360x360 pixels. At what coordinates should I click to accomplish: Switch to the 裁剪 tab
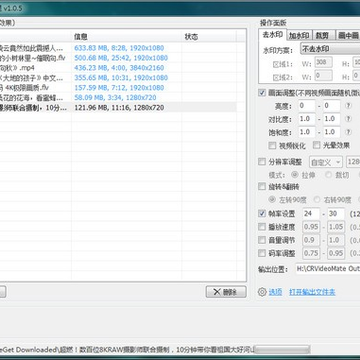click(323, 35)
